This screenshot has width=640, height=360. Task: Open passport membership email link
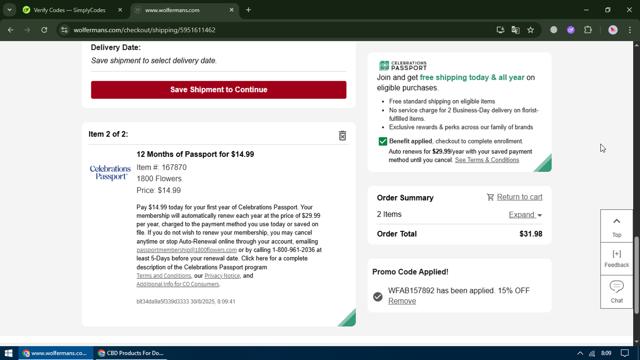point(187,250)
